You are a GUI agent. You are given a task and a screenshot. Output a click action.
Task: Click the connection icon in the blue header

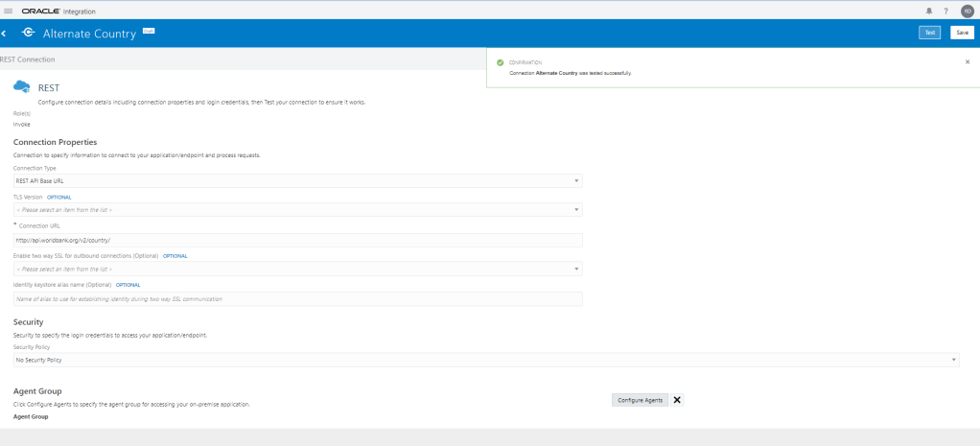click(28, 33)
